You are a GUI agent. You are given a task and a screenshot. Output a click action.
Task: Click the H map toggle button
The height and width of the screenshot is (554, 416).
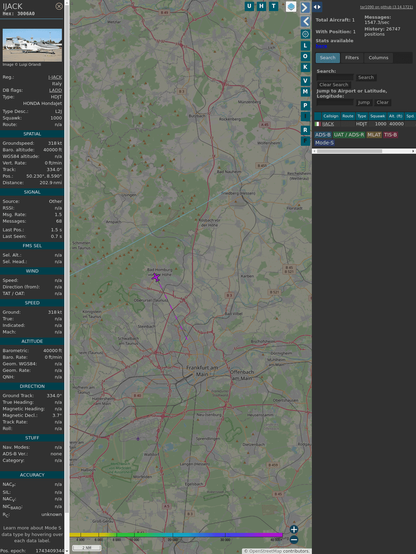(261, 6)
